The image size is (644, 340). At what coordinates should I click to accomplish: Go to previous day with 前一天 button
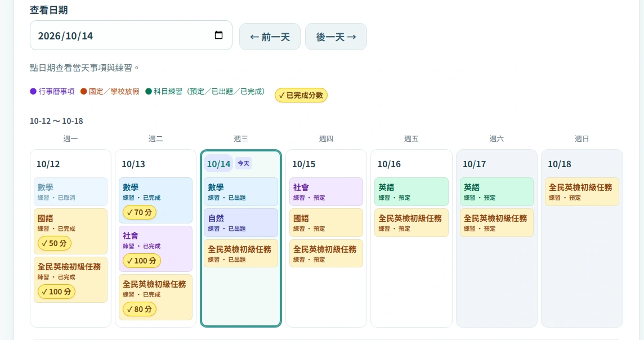(x=270, y=37)
